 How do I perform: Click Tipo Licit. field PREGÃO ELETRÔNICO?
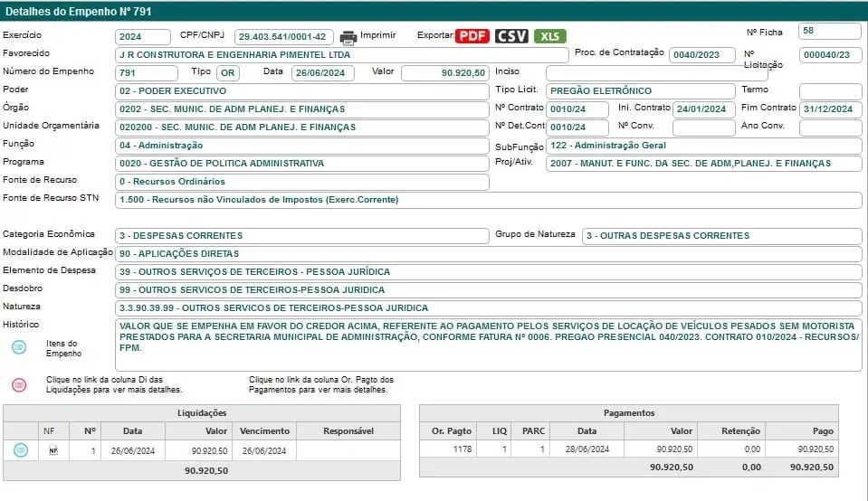(641, 91)
